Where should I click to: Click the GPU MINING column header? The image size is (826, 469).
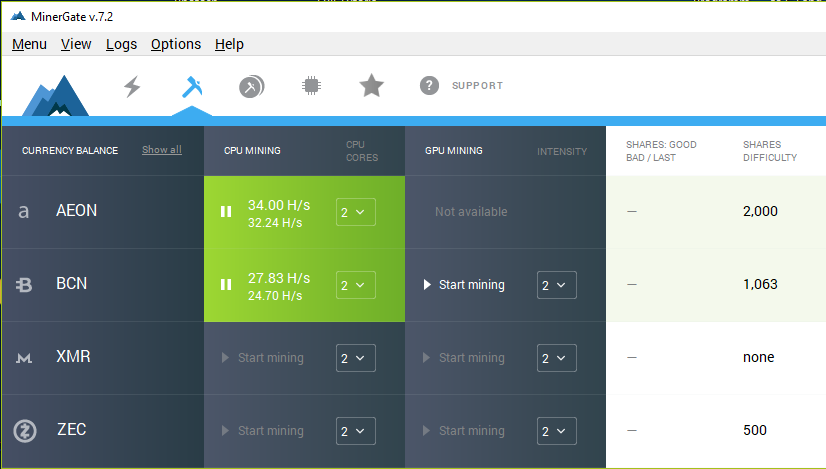click(454, 150)
